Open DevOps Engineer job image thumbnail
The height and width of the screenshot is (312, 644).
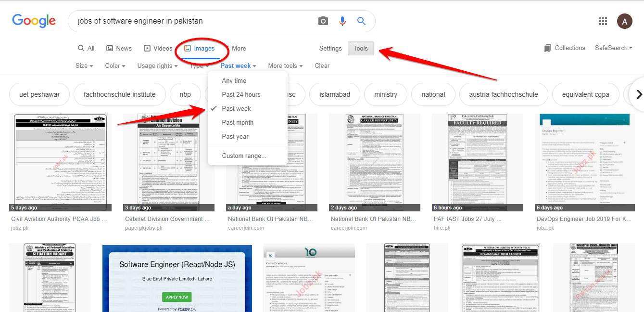[x=584, y=163]
